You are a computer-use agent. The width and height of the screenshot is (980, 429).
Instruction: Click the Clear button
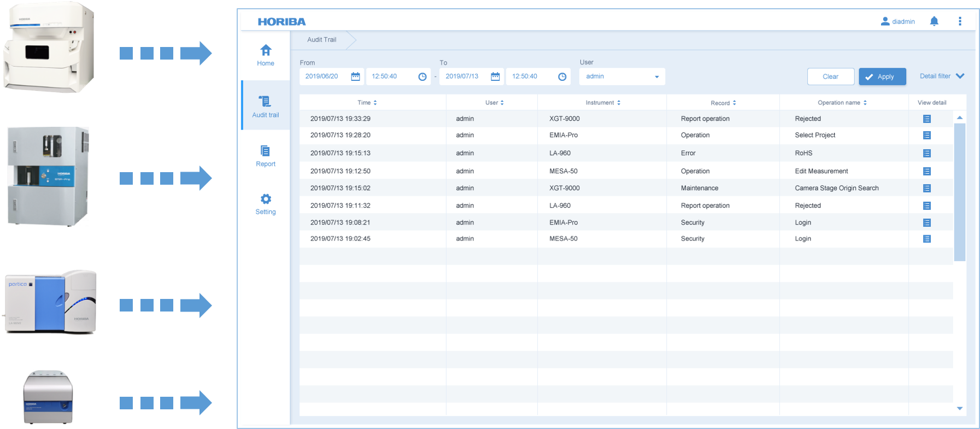[x=830, y=77]
